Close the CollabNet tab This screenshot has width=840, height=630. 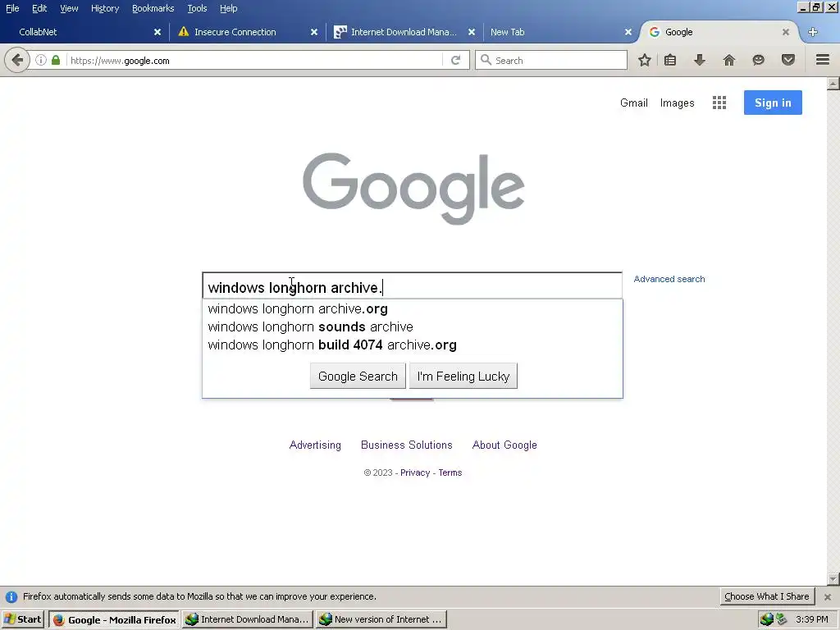(x=157, y=32)
